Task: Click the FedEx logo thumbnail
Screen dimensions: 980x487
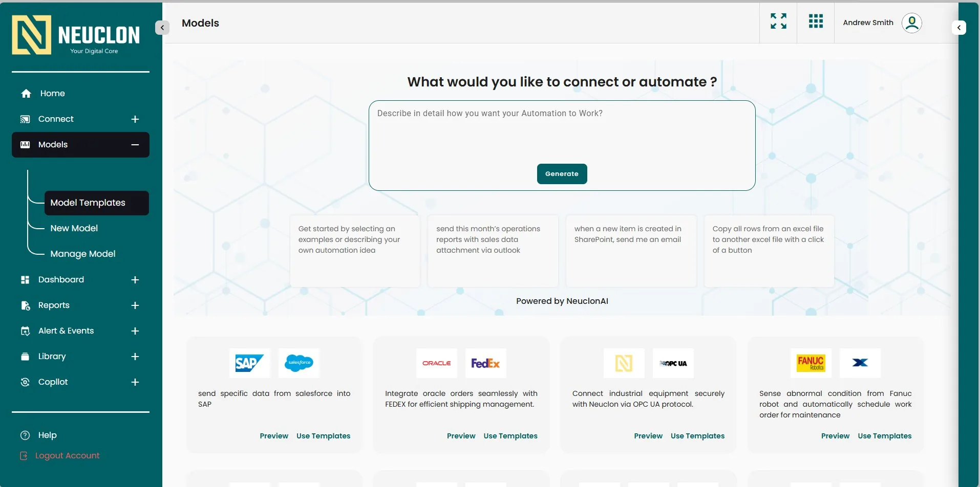Action: pos(485,363)
